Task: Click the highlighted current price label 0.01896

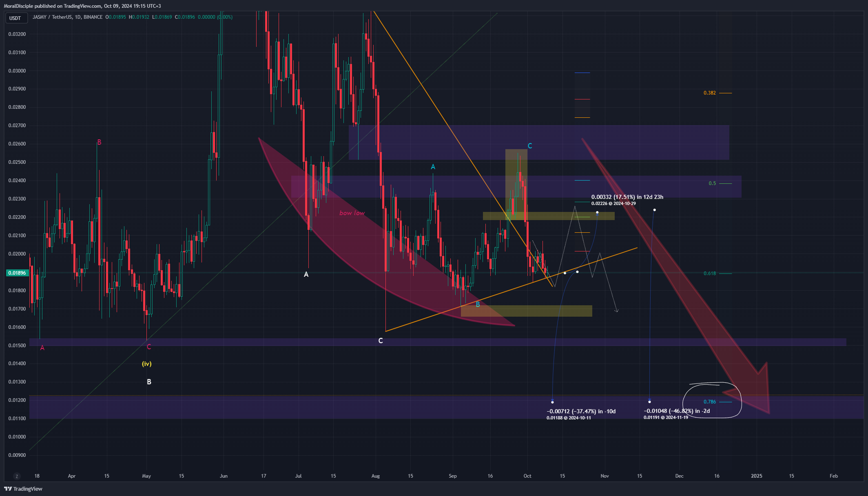Action: point(17,273)
